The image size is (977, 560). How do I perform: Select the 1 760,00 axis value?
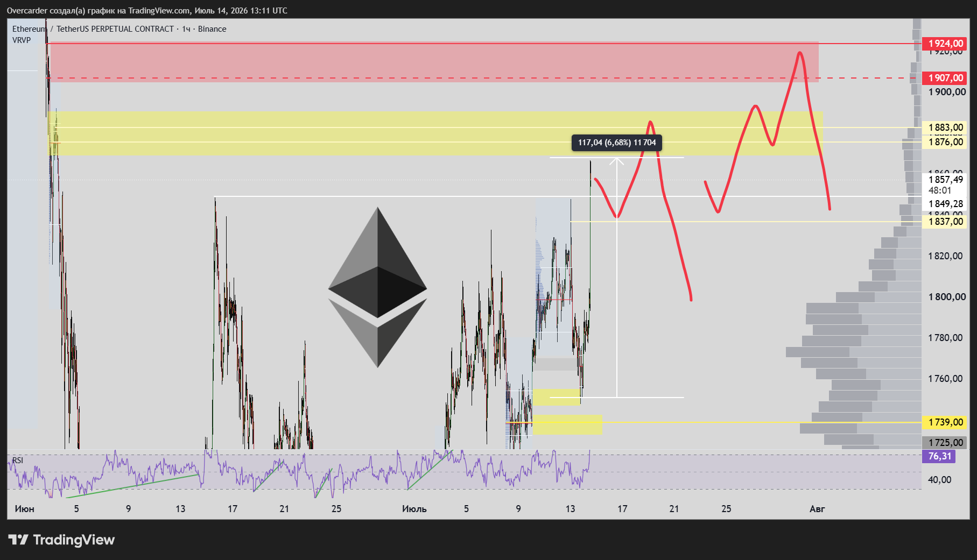[x=945, y=379]
